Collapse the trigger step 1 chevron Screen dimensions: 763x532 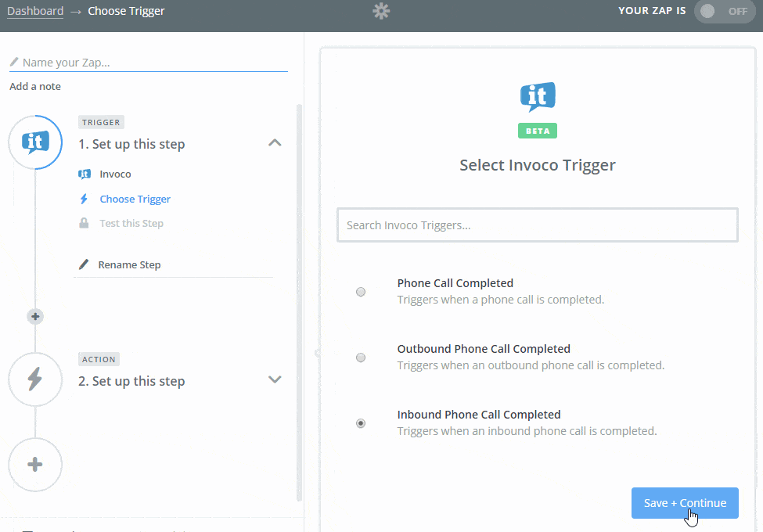pyautogui.click(x=275, y=142)
